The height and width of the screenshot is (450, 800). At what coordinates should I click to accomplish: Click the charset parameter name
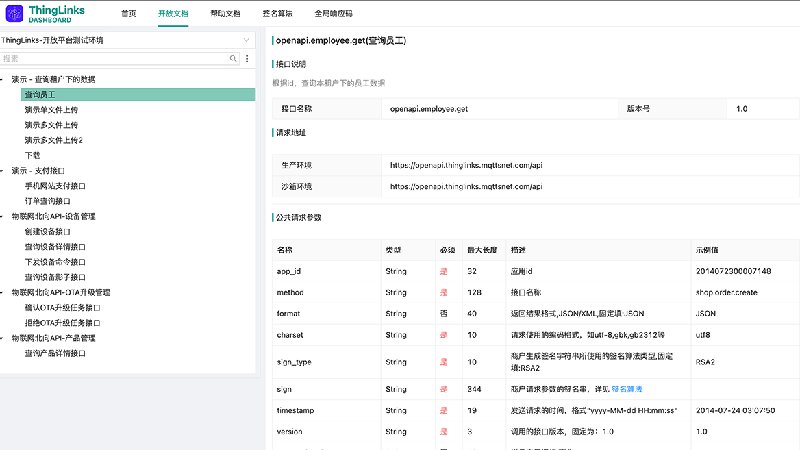click(x=290, y=335)
